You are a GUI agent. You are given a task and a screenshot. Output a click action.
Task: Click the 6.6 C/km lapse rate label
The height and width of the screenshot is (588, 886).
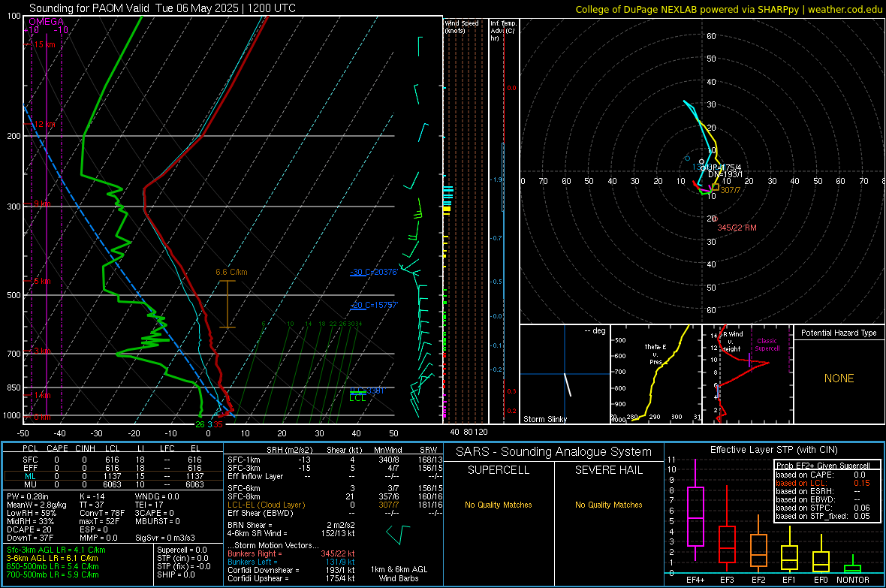point(231,272)
